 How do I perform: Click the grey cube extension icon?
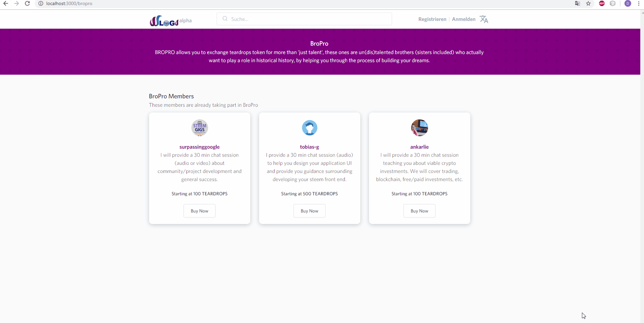click(613, 3)
